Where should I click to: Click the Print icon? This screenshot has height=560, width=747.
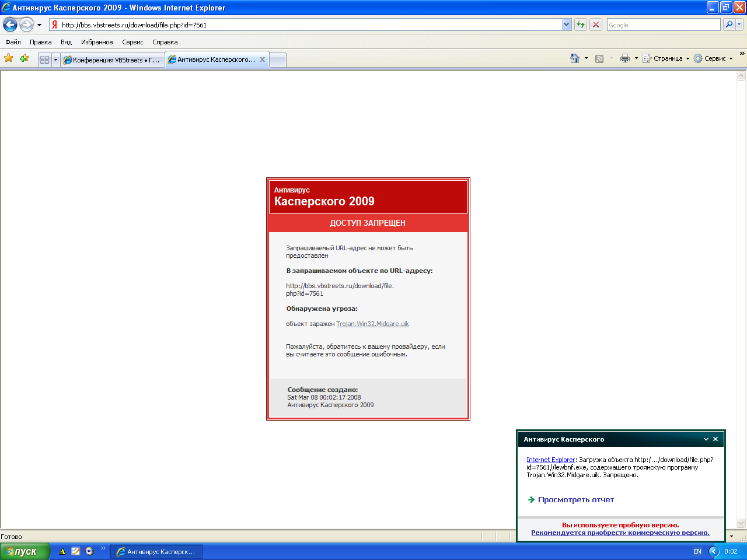click(625, 58)
